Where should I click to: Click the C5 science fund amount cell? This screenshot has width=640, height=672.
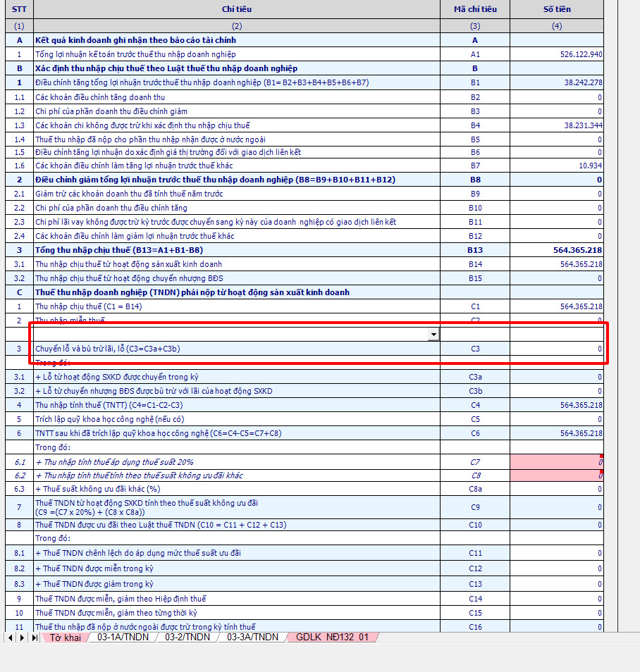coord(556,419)
